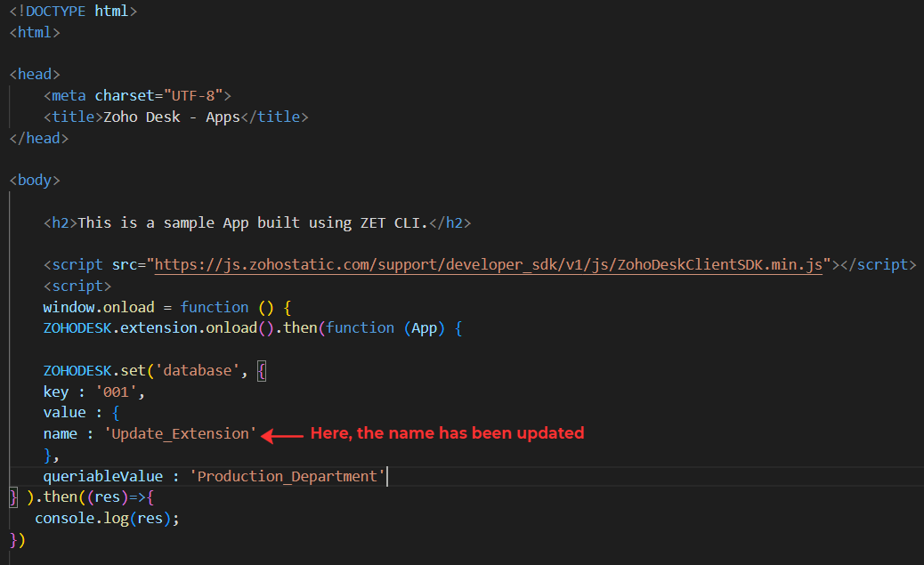Click the highlighted opening brace after 'database'
Viewport: 924px width, 565px height.
click(262, 371)
